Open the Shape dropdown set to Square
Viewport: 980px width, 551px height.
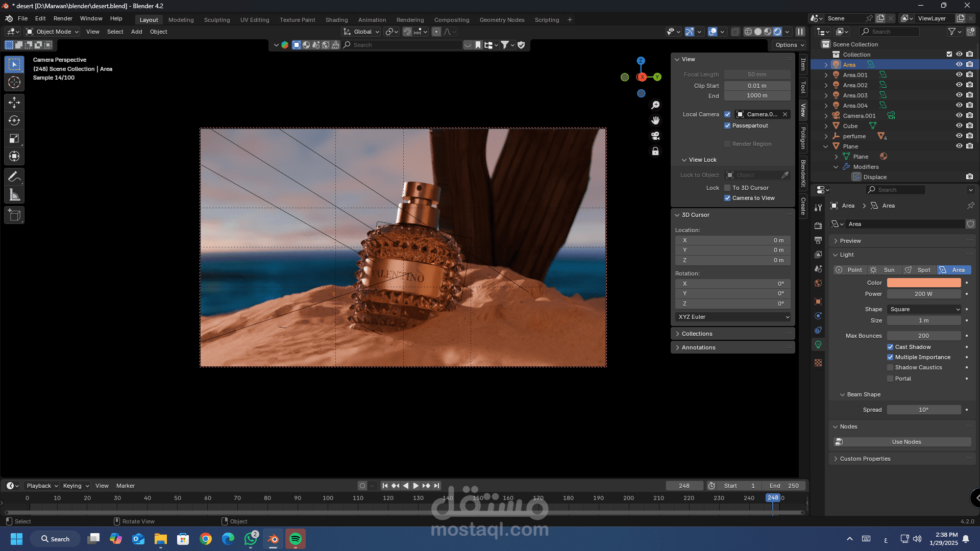tap(924, 309)
